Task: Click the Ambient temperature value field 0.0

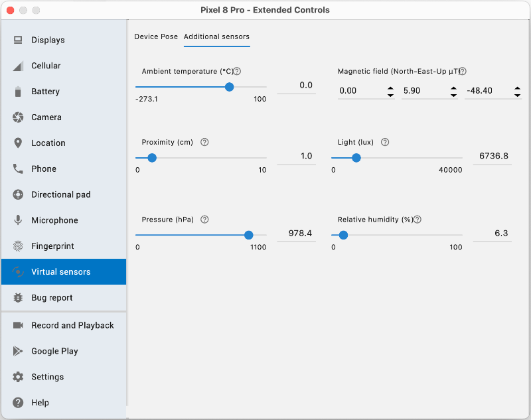Action: click(x=296, y=86)
